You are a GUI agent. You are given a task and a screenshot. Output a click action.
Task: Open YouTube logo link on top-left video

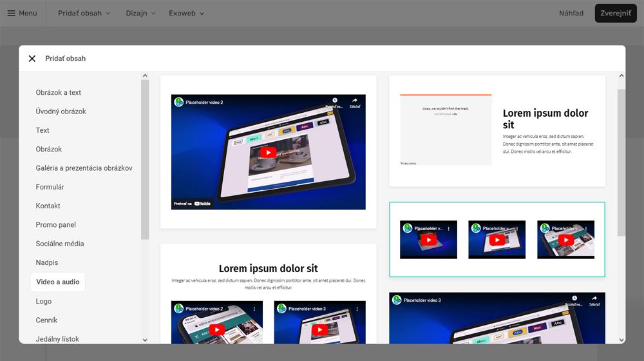point(202,204)
